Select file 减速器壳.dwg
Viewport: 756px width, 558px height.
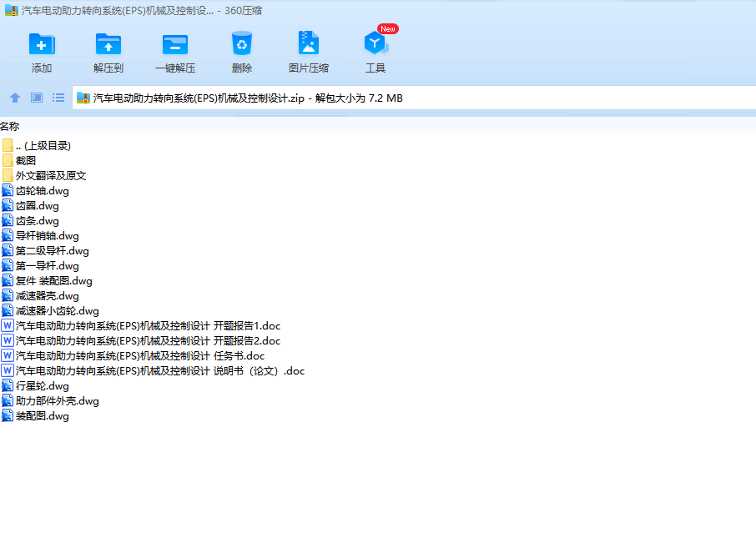tap(41, 295)
